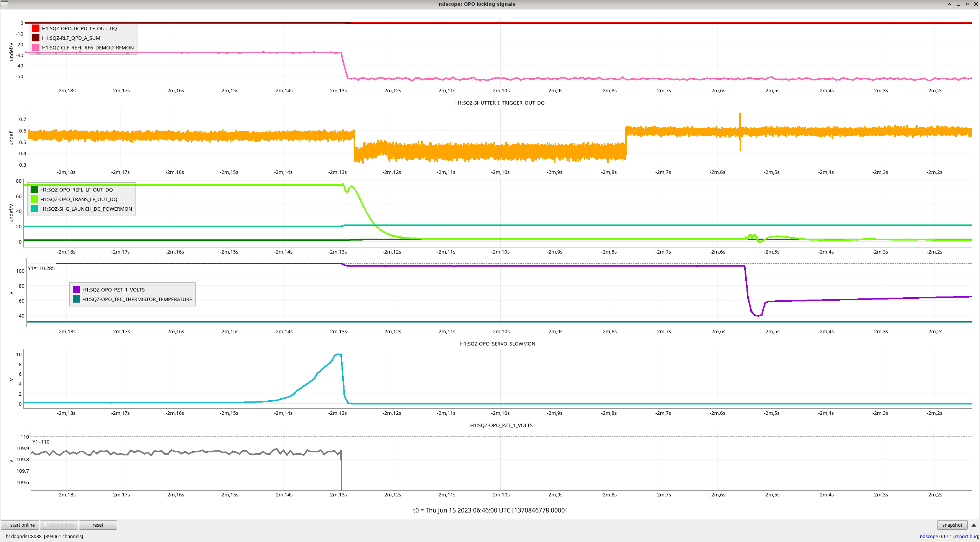This screenshot has width=980, height=542.
Task: Click the dark red RLF_QPD_A_SUM legend entry
Action: pos(71,38)
